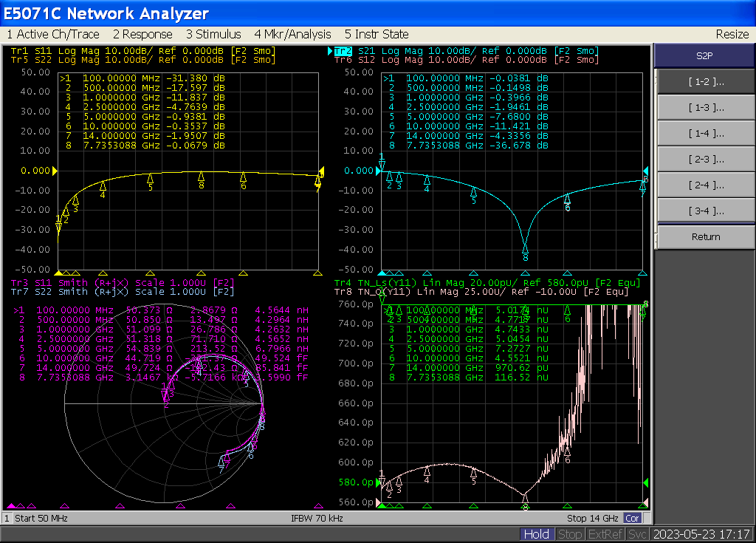Click the Smith marker value 4.5644 nH
Image resolution: width=756 pixels, height=543 pixels.
[281, 310]
